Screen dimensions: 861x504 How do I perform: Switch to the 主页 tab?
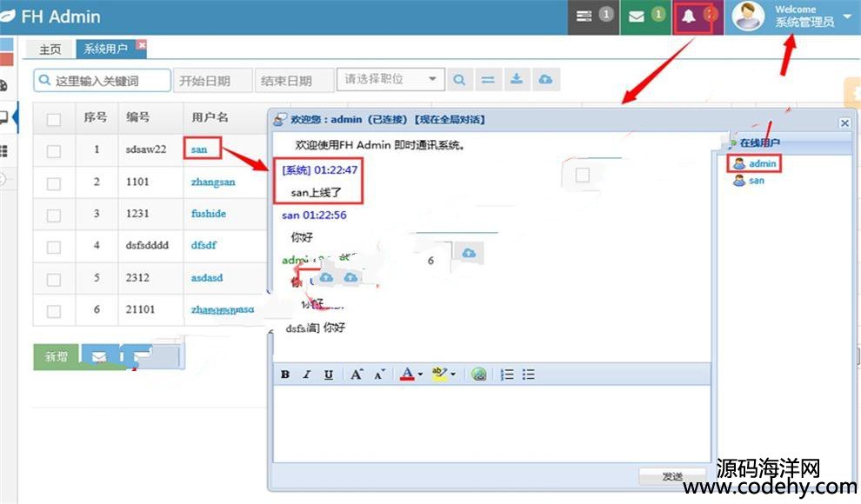[50, 50]
